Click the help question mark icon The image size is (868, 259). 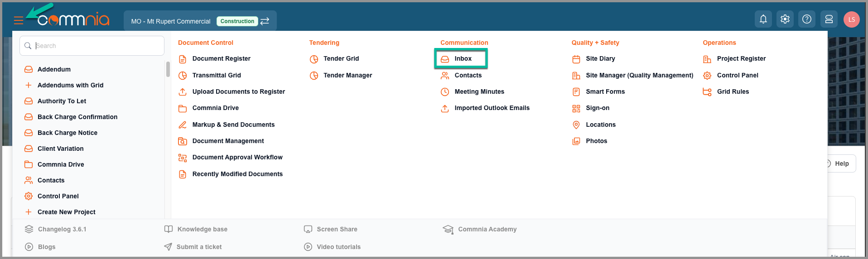807,19
